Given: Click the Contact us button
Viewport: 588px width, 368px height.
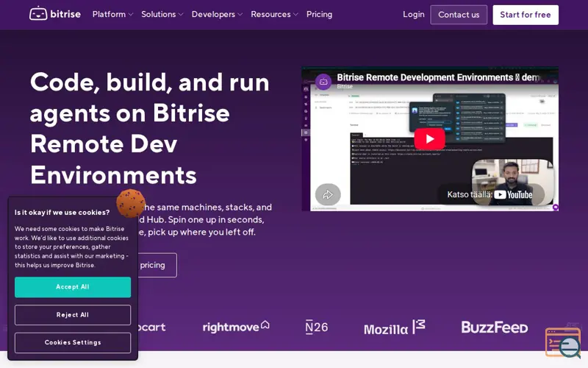Looking at the screenshot, I should 459,15.
